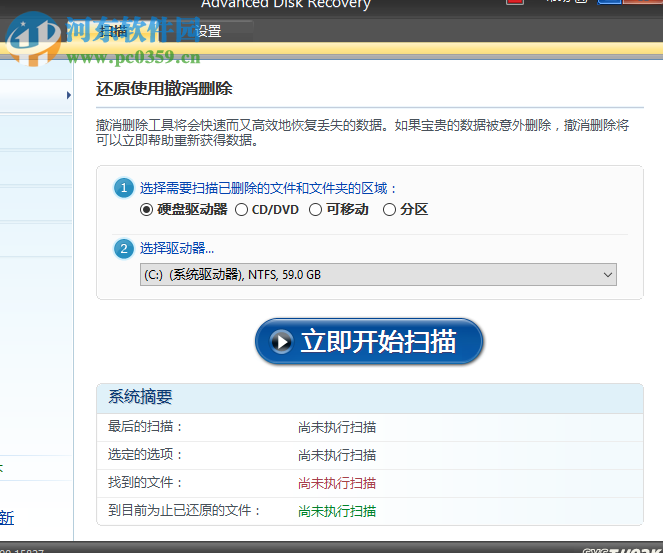Click the 最后的扫描 status text

pos(337,427)
